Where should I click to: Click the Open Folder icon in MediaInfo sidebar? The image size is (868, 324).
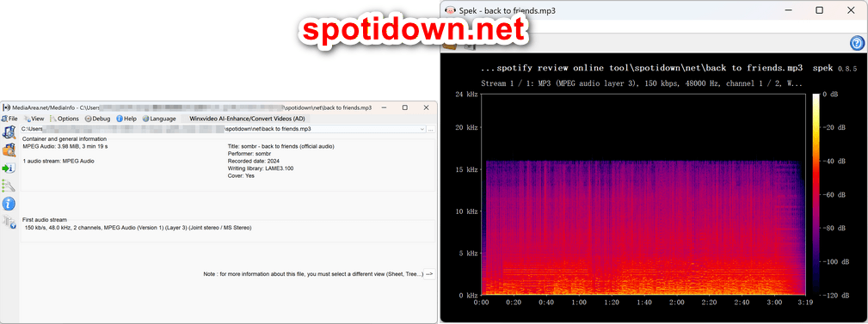coord(9,150)
